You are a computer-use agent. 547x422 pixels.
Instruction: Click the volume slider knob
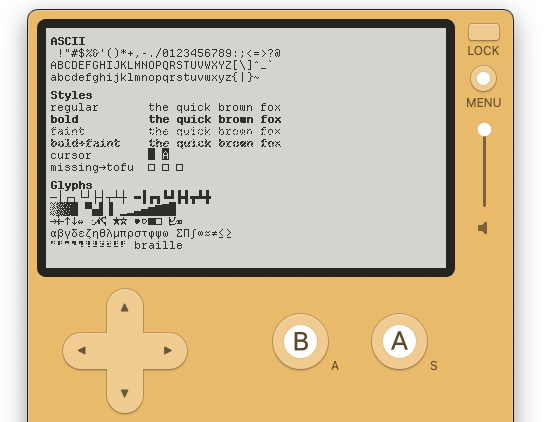coord(484,130)
